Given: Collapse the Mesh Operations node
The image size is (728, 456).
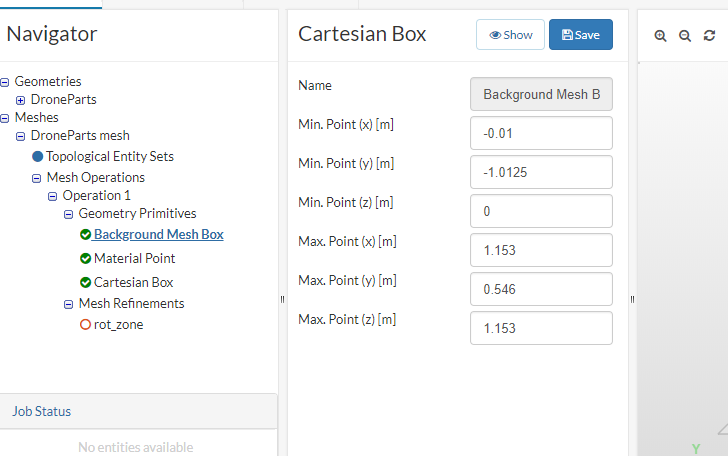Looking at the screenshot, I should tap(37, 178).
